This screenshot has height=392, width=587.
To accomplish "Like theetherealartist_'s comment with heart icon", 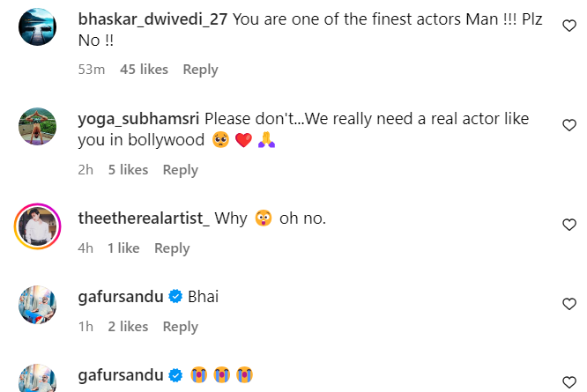I will pos(569,226).
